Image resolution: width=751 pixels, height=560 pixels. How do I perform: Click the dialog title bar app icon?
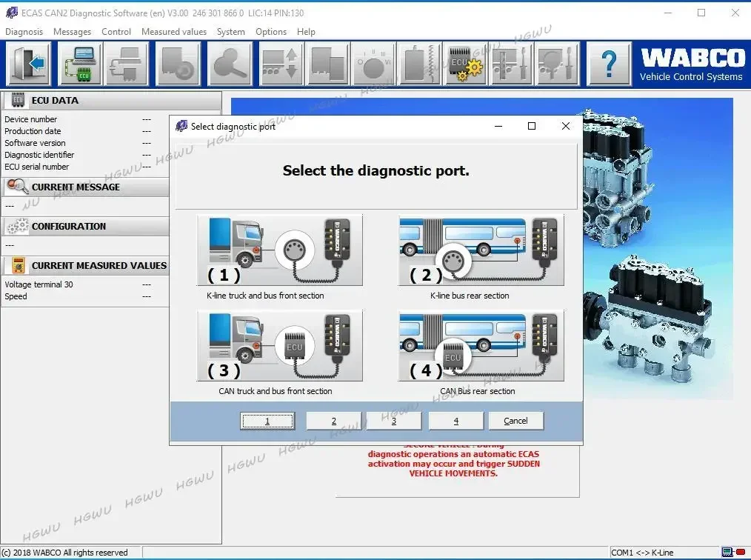coord(181,126)
